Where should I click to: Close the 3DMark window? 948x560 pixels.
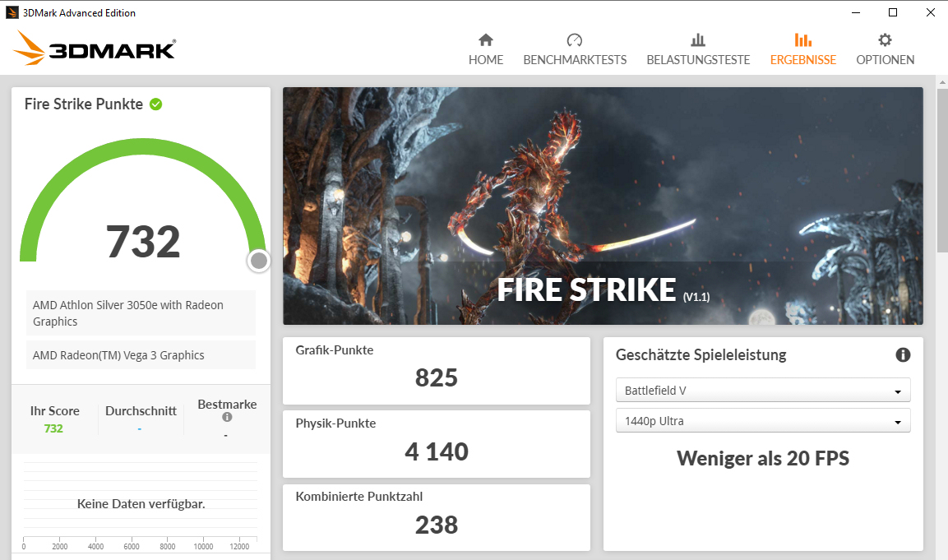pos(931,12)
